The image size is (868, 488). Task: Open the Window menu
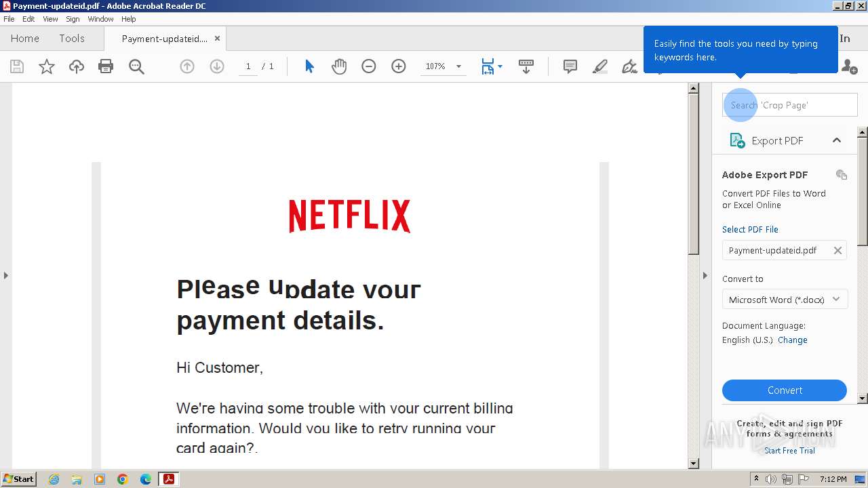click(x=100, y=19)
